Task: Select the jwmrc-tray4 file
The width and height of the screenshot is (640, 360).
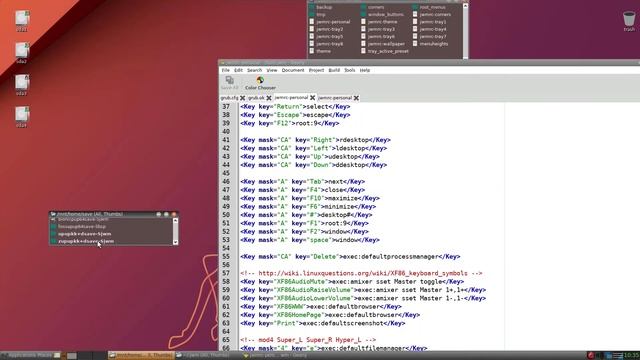Action: coord(429,29)
